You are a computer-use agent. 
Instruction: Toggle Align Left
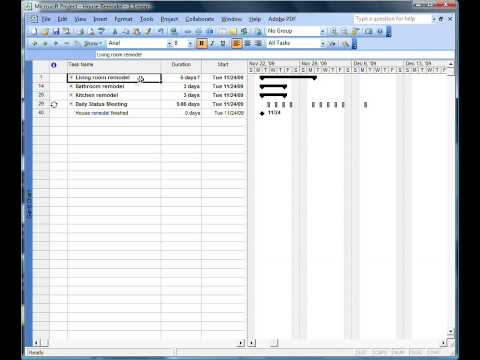[x=237, y=43]
